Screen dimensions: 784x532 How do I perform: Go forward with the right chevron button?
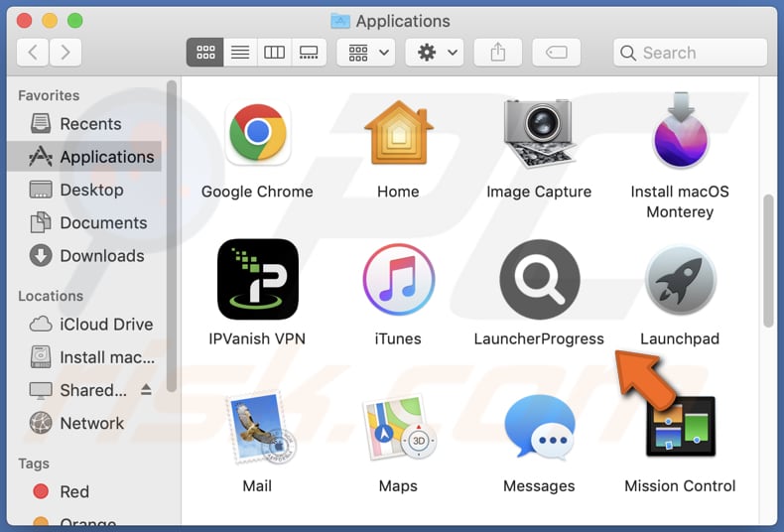click(x=65, y=52)
